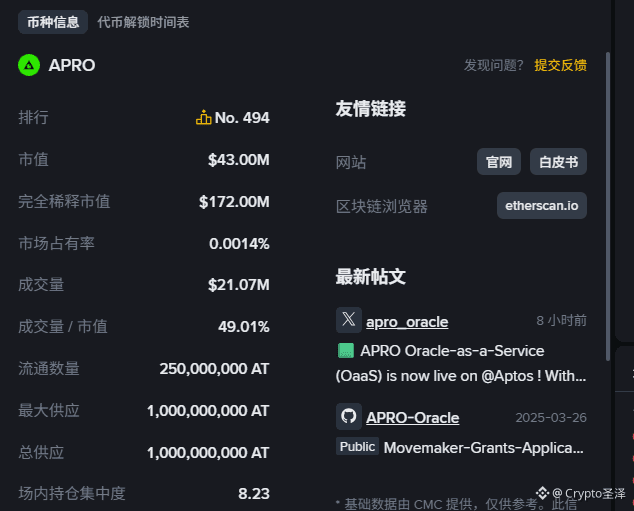Viewport: 634px width, 511px height.
Task: Open the etherscan.io block explorer button
Action: pos(542,206)
